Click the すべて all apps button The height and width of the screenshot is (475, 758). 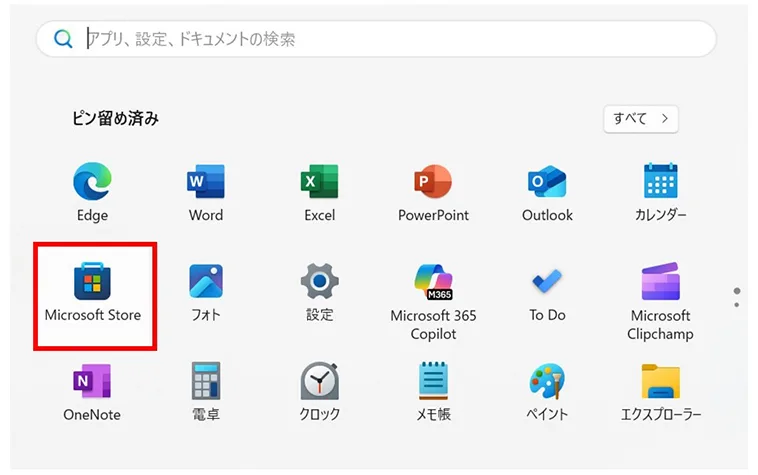click(x=640, y=119)
